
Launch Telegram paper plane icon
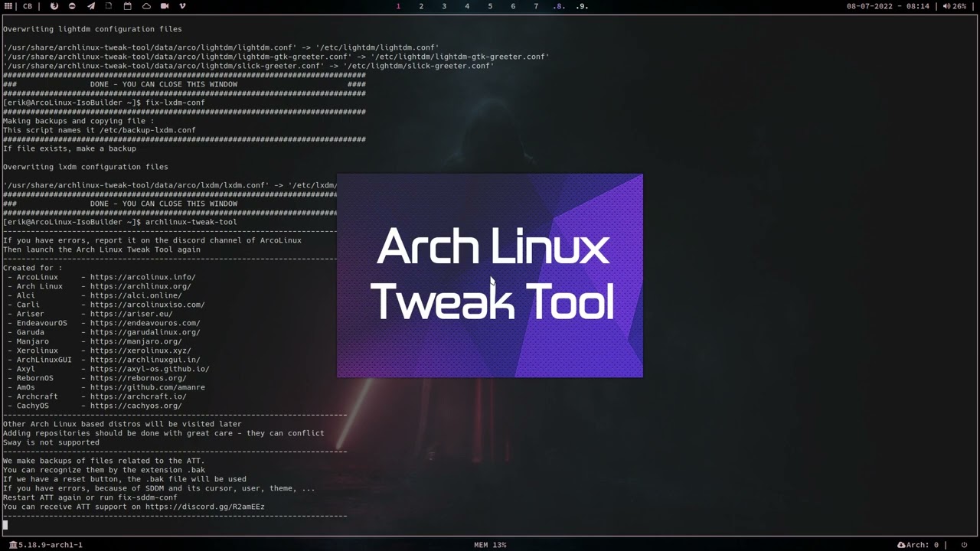[x=90, y=6]
